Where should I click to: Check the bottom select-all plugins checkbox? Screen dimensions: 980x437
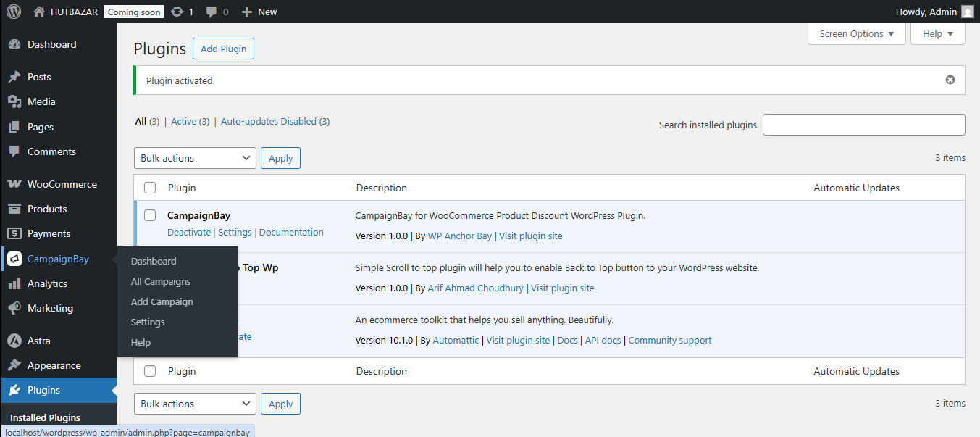point(150,371)
